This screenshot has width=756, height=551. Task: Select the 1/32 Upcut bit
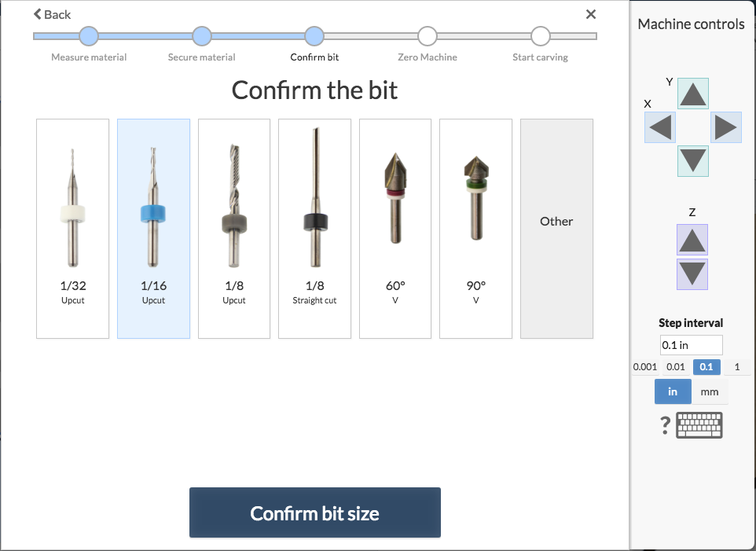(x=72, y=229)
